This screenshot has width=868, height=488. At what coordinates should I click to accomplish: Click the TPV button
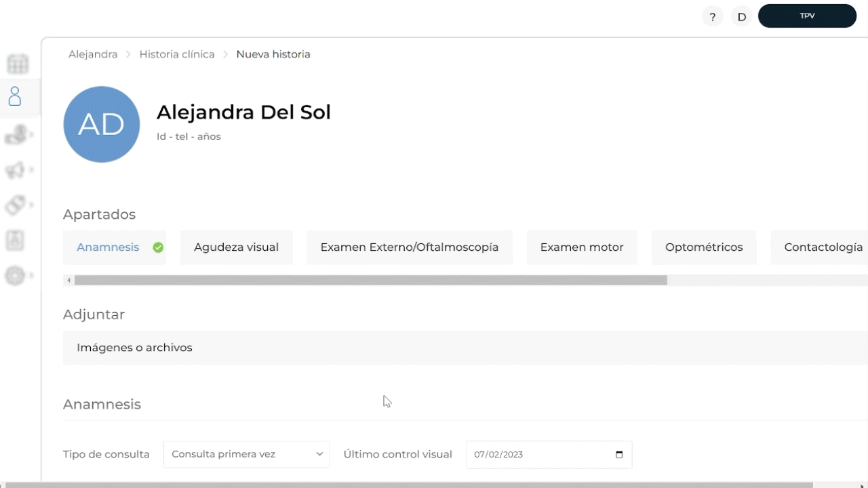click(x=807, y=16)
